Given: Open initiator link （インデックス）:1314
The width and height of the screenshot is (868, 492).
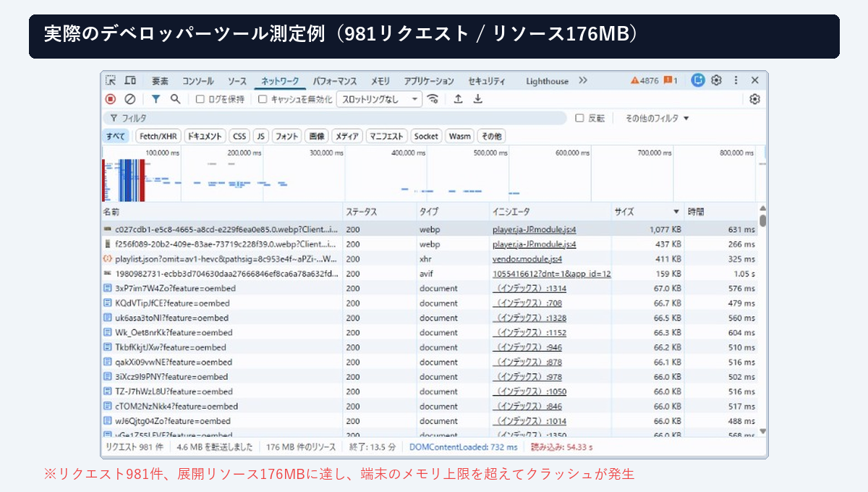Looking at the screenshot, I should [x=529, y=289].
